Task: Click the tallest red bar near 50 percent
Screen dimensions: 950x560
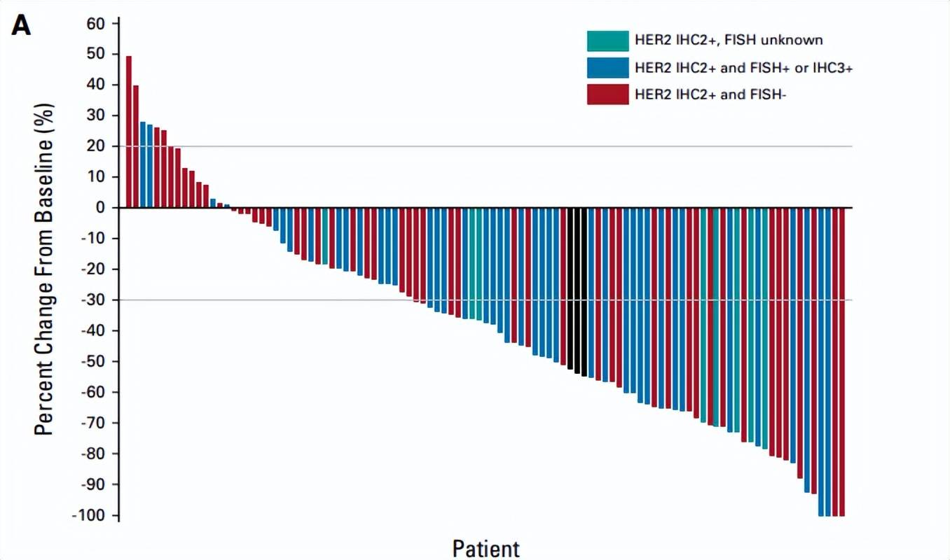Action: tap(129, 132)
